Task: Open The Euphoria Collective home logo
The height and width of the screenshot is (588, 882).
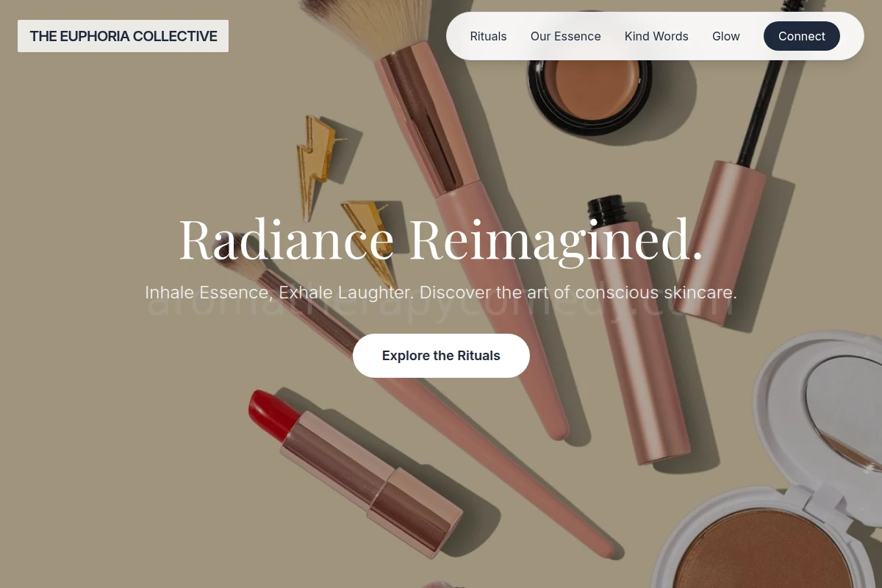Action: [x=123, y=36]
